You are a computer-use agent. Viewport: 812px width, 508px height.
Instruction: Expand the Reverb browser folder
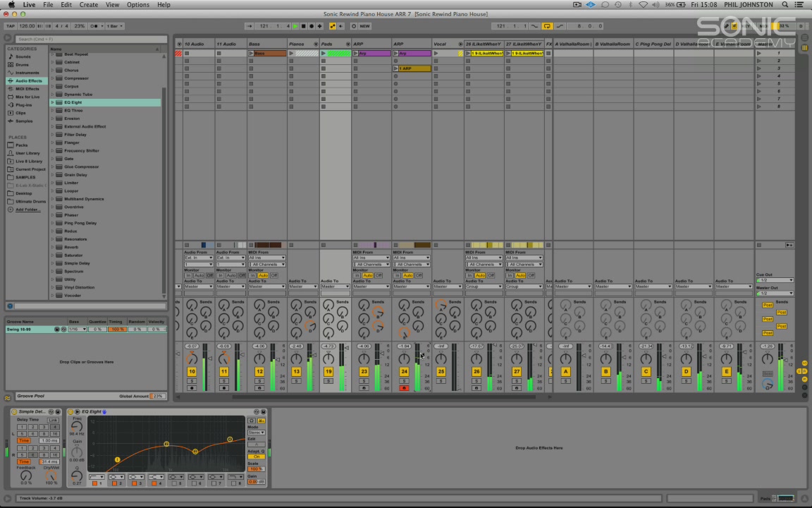click(x=52, y=247)
